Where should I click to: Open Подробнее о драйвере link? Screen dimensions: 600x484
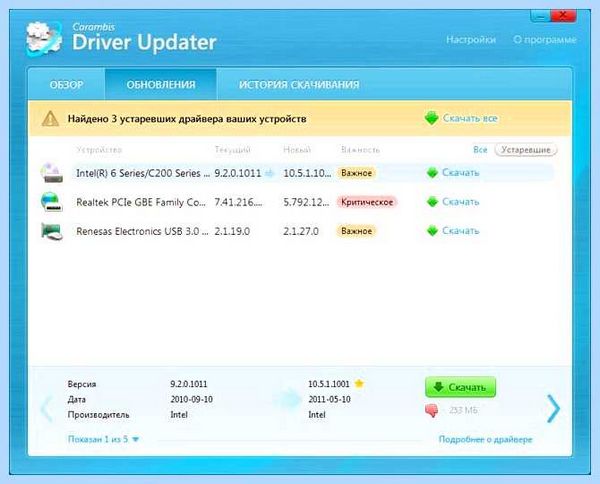[486, 440]
